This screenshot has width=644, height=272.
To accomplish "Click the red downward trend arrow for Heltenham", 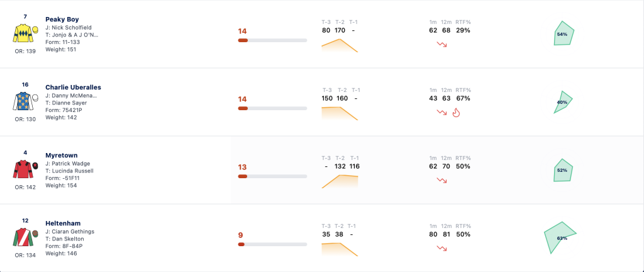I will click(x=442, y=248).
